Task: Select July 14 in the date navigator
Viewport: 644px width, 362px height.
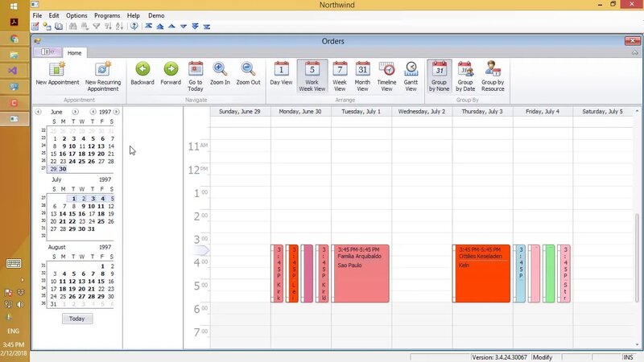Action: click(63, 214)
